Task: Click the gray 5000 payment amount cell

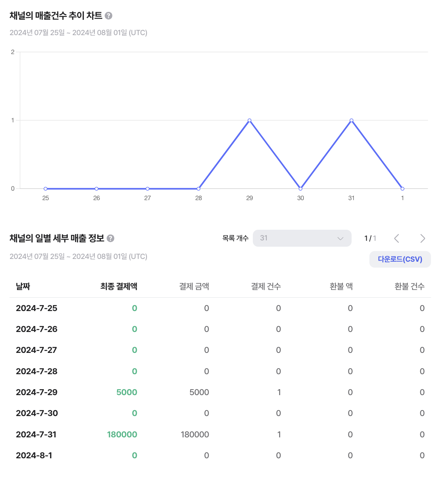Action: (199, 392)
